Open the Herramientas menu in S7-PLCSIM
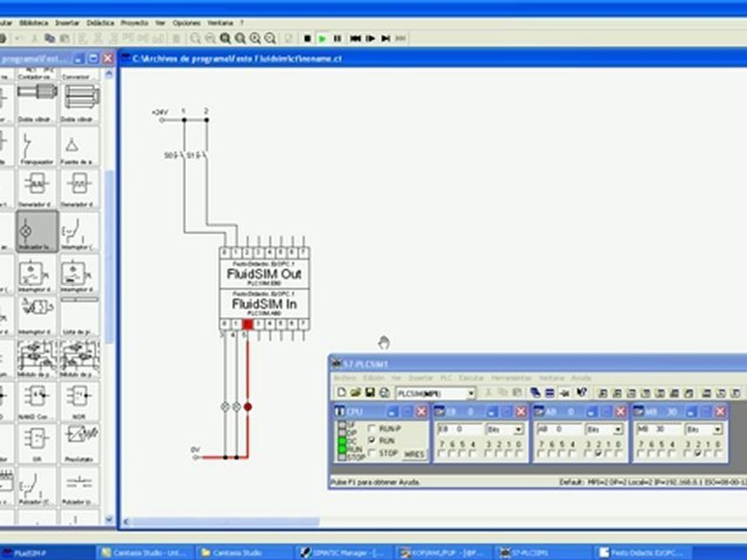The height and width of the screenshot is (560, 747). tap(511, 378)
